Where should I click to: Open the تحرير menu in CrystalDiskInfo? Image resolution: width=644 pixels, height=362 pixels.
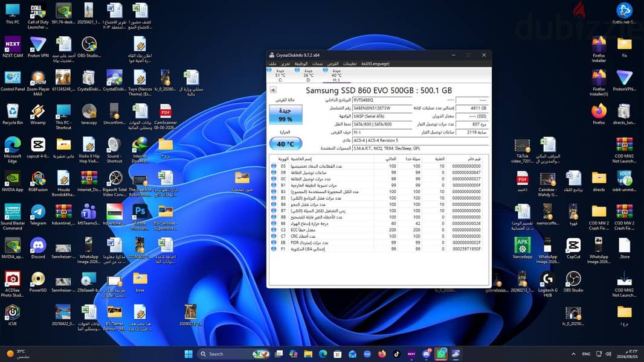(x=285, y=63)
